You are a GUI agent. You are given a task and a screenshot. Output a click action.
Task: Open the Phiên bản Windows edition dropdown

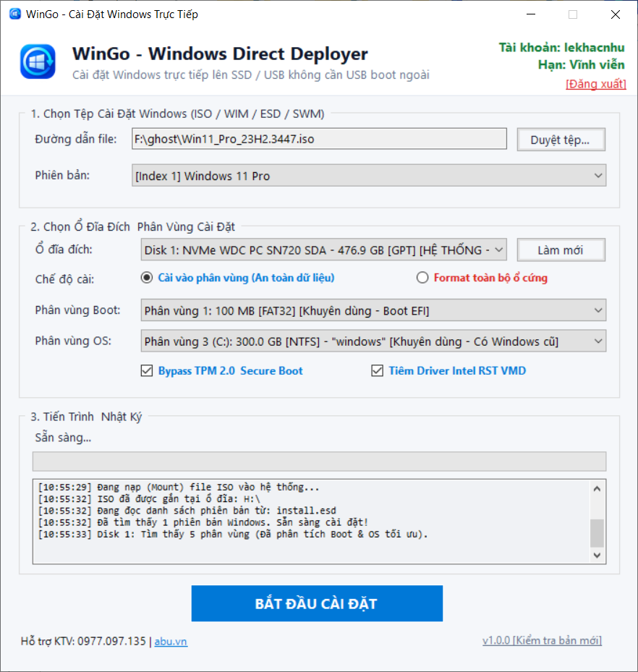tap(368, 176)
